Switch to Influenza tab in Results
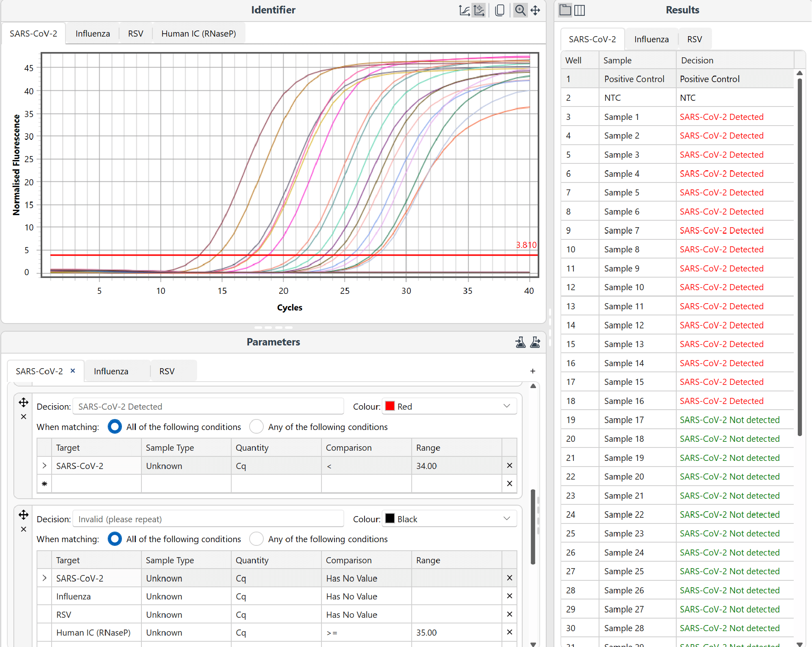 [x=651, y=39]
